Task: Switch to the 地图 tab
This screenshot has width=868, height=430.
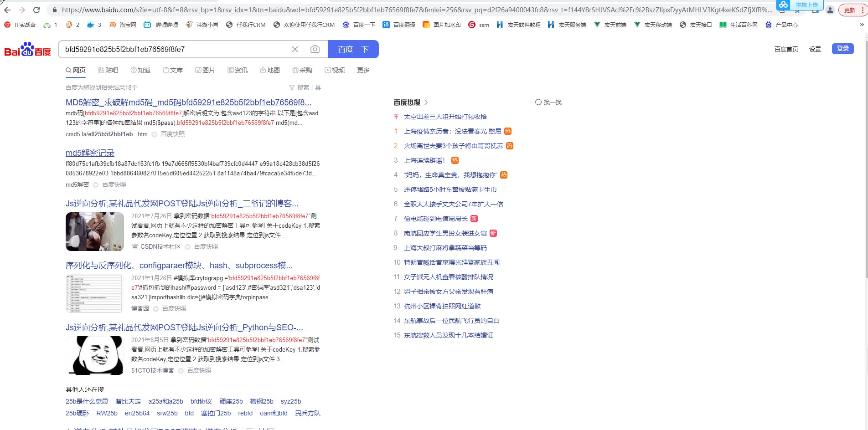Action: pyautogui.click(x=270, y=70)
